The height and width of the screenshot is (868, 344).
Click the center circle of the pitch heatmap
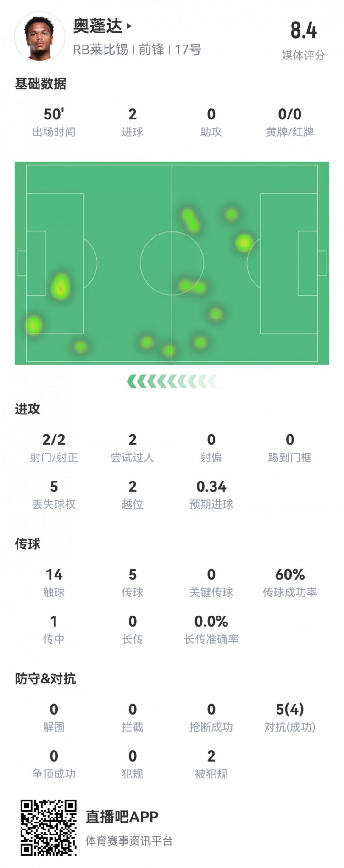tap(172, 263)
